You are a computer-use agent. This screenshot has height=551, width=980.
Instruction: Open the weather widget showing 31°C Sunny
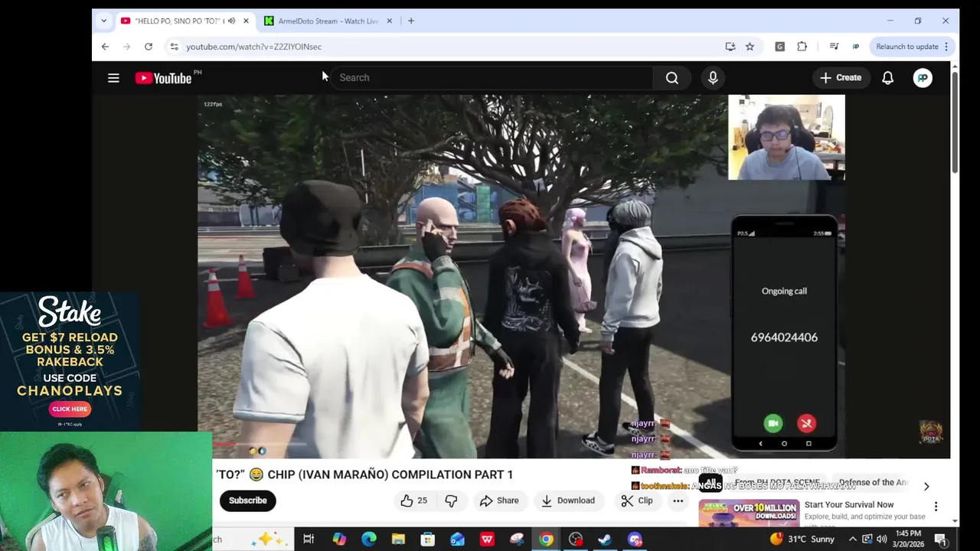(x=802, y=540)
